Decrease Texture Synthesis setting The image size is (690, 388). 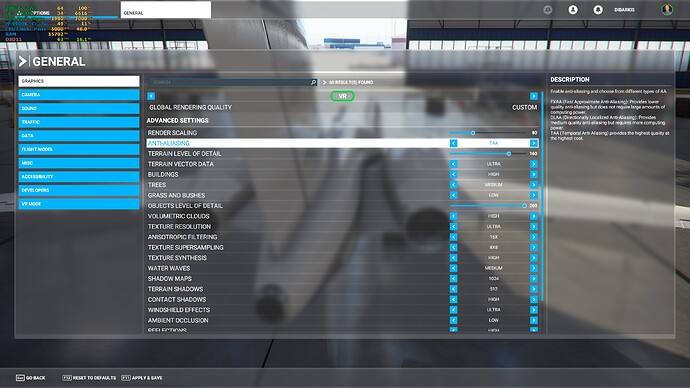coord(453,258)
